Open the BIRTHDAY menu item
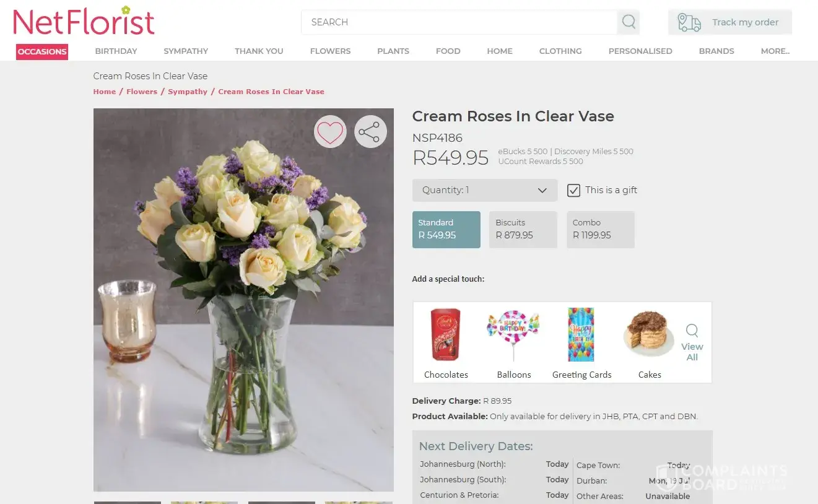 click(x=116, y=51)
